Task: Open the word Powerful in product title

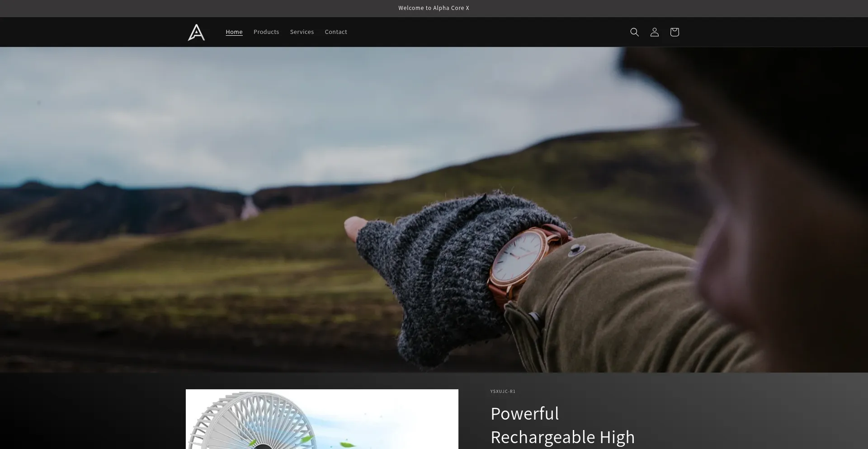Action: pos(524,414)
